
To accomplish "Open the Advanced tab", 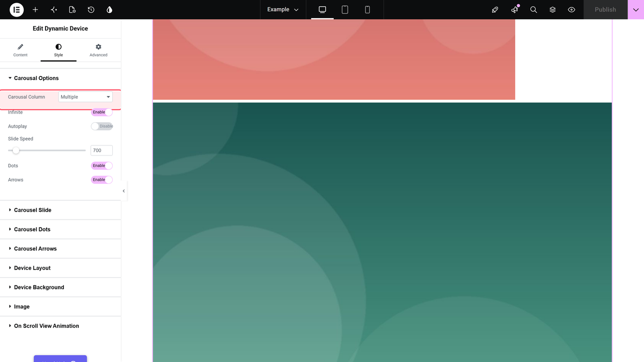I will [x=98, y=50].
